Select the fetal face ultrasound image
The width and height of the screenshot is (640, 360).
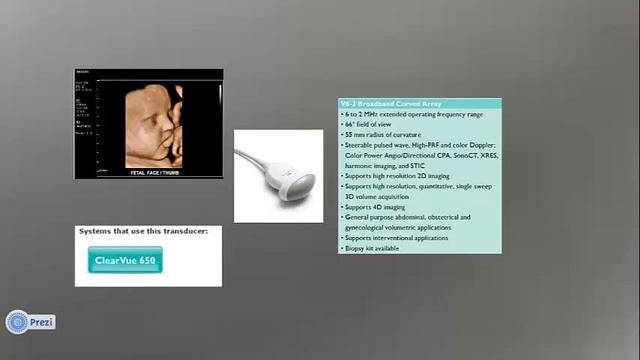(149, 124)
